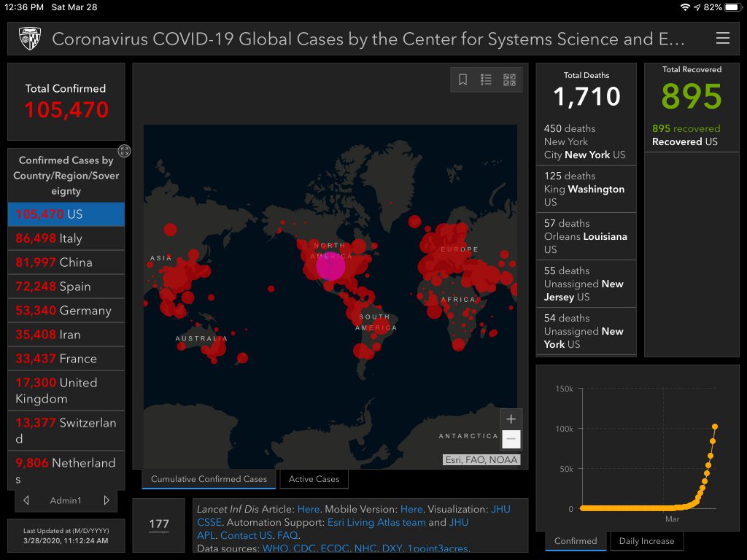This screenshot has height=560, width=747.
Task: Select Spain in the confirmed cases list
Action: coord(66,287)
